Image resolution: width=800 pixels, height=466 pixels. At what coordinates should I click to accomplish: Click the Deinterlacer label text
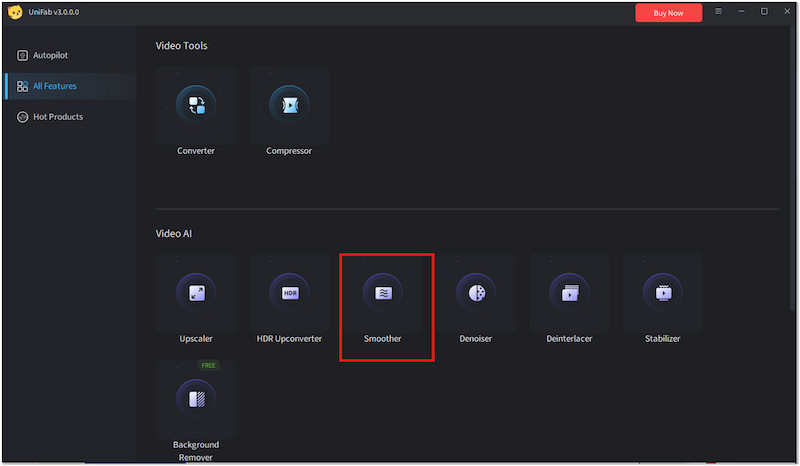click(x=569, y=338)
